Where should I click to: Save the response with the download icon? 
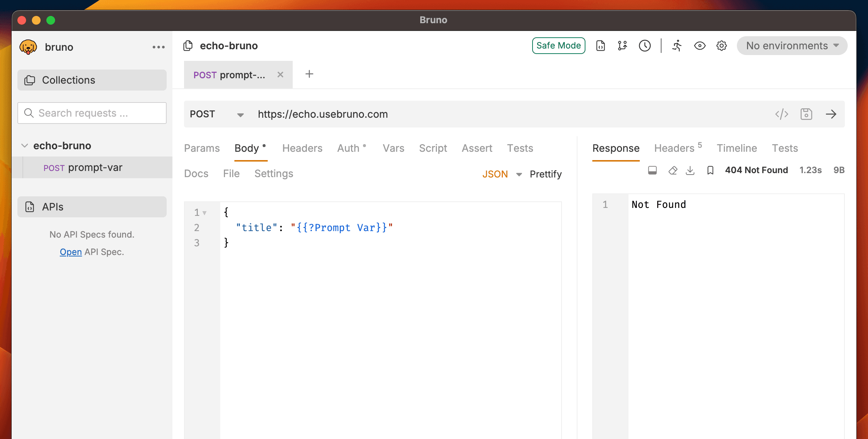pos(690,170)
